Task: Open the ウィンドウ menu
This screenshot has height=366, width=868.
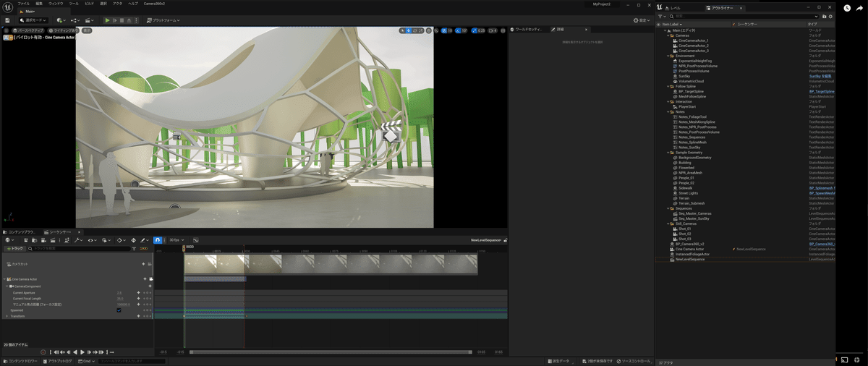Action: click(56, 4)
